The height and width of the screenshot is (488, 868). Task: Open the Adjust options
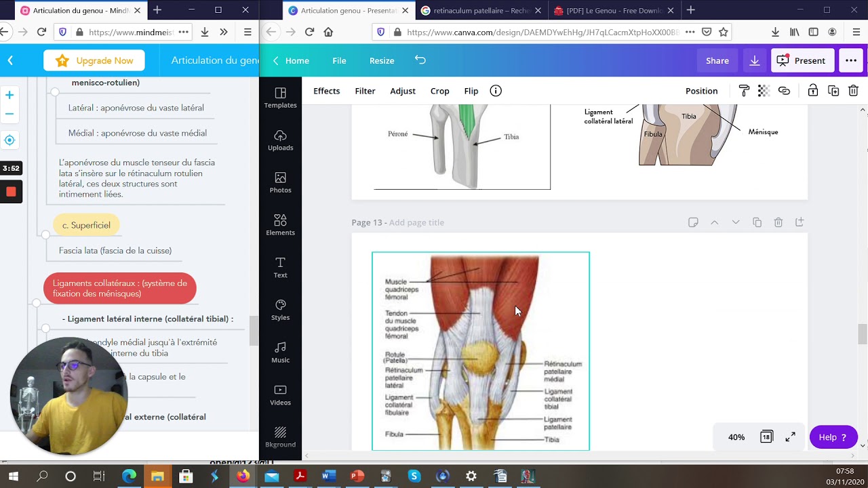click(403, 91)
